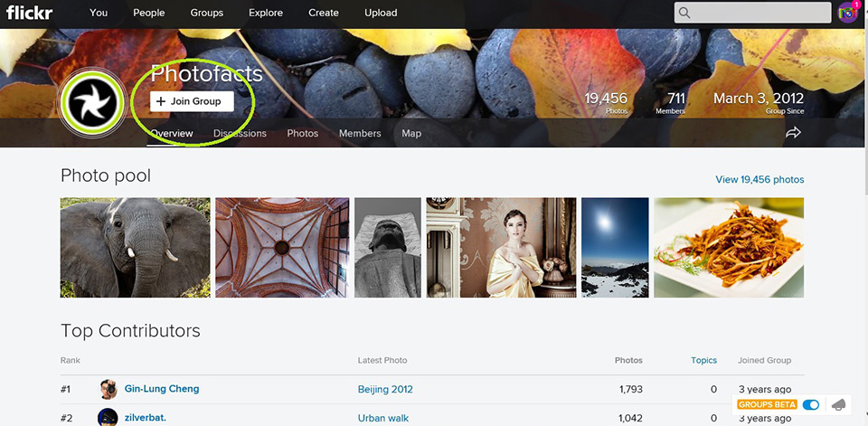Open the Urban walk photo link

pyautogui.click(x=383, y=418)
